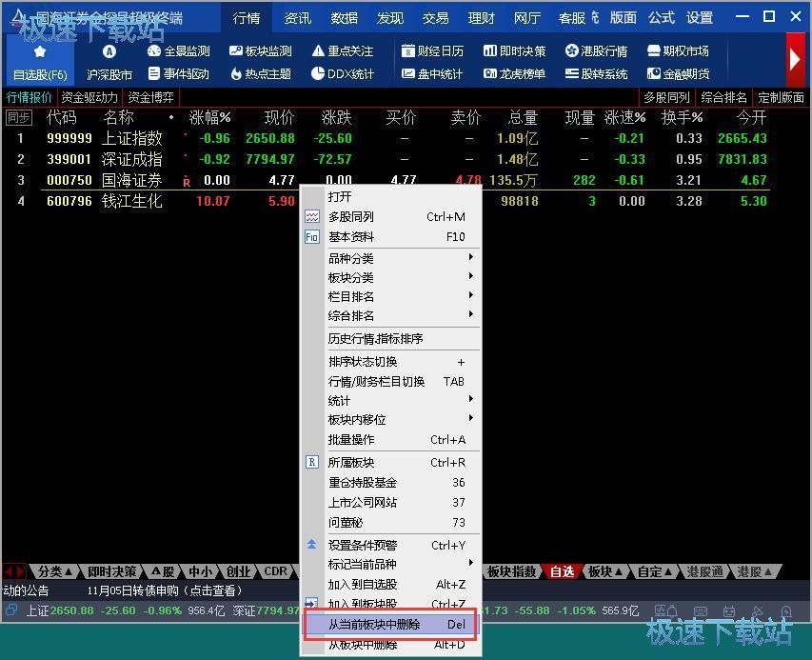Open 自定 bottom dropdown tab
The width and height of the screenshot is (812, 660).
click(x=655, y=571)
